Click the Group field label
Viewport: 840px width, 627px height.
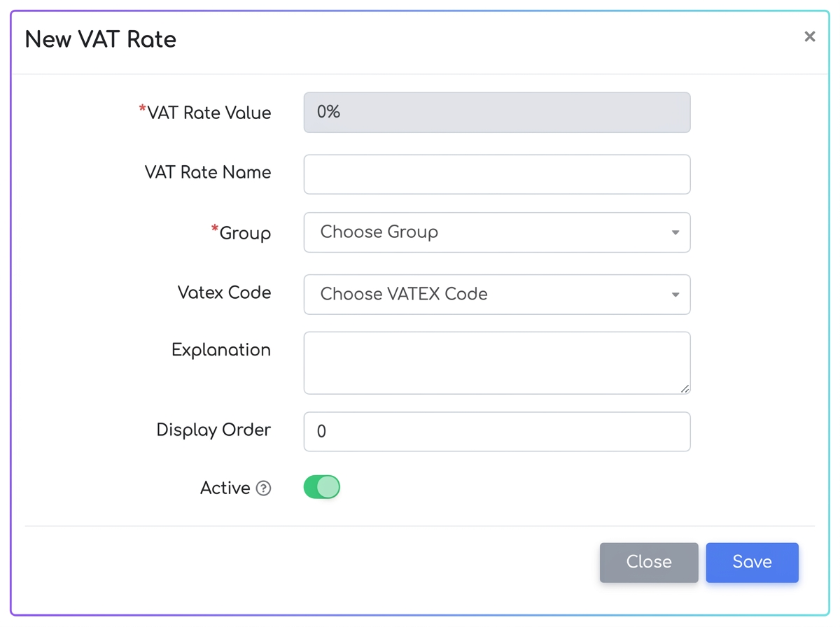tap(241, 233)
